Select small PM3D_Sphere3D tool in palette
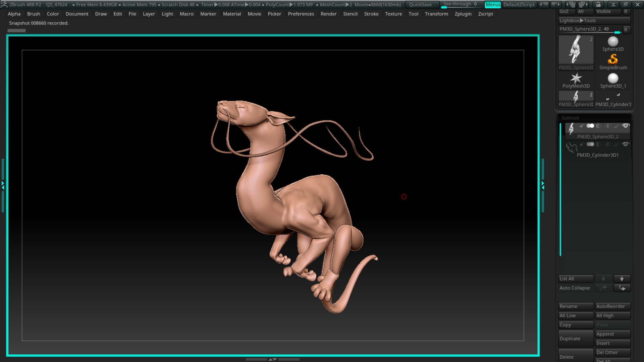Image resolution: width=644 pixels, height=362 pixels. tap(576, 99)
